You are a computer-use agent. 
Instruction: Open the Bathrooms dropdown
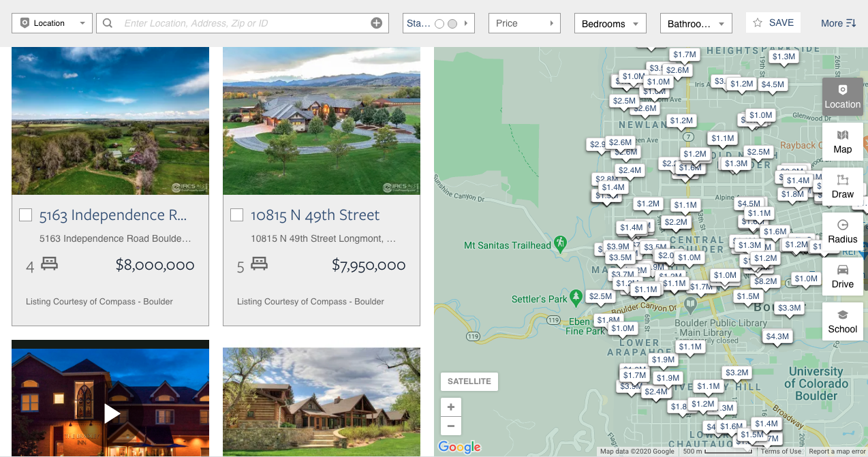point(696,24)
